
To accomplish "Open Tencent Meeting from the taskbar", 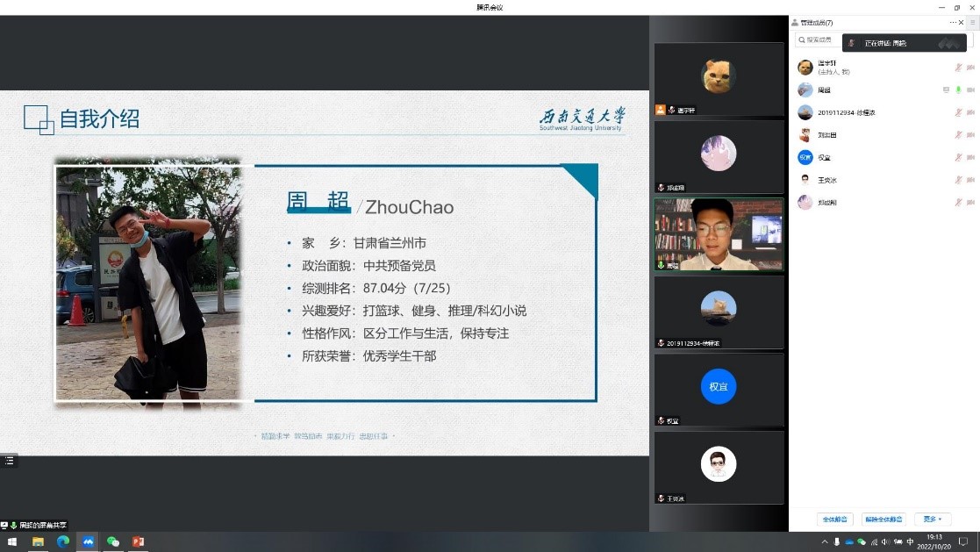I will 88,541.
